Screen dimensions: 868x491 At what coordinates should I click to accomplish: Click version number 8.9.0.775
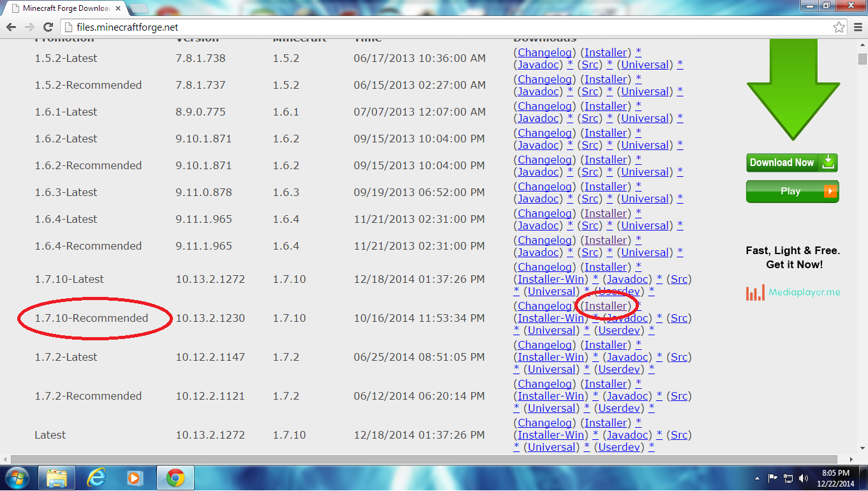pos(200,112)
